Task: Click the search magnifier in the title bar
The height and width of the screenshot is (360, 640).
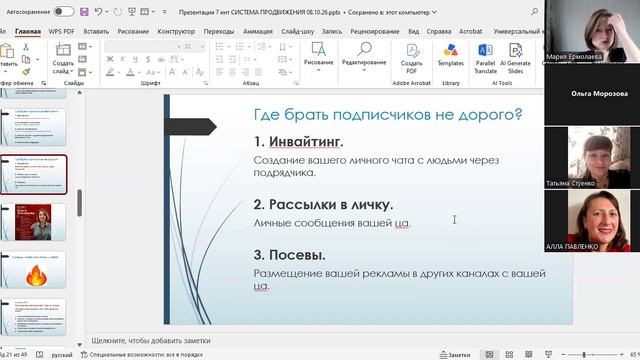Action: [534, 12]
